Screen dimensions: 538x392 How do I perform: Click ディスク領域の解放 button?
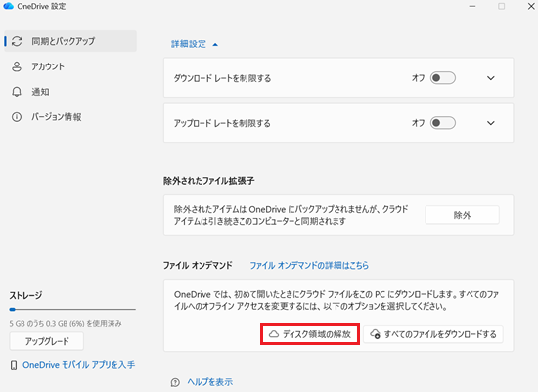pyautogui.click(x=310, y=334)
